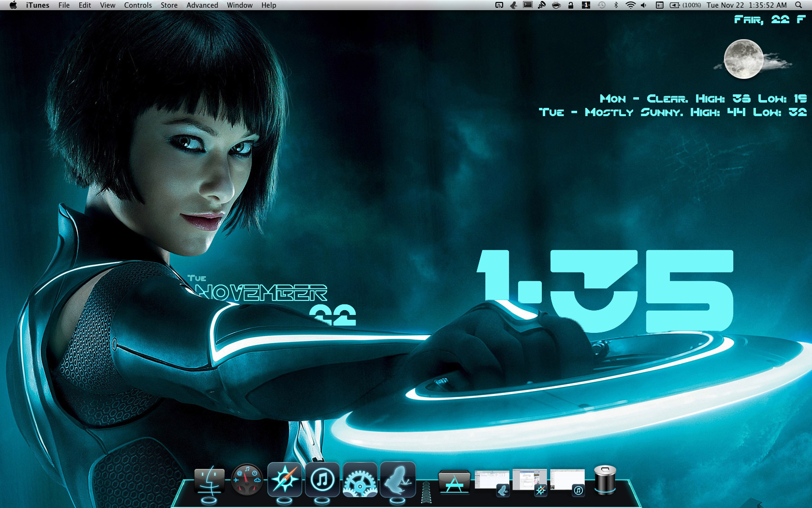Click the menu bar clock Tue Nov 22 1:35:52 AM

(747, 5)
